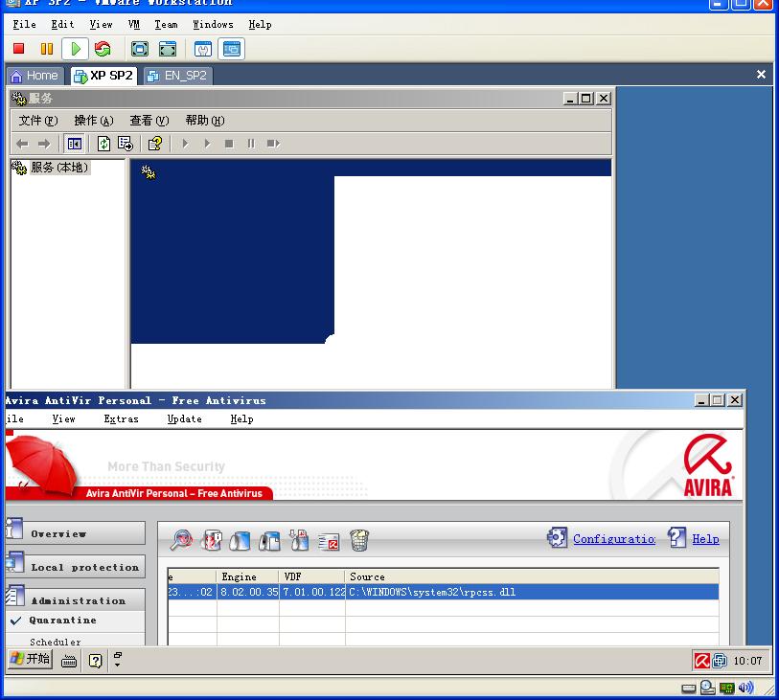Click the VDF column header
The height and width of the screenshot is (700, 779).
[x=312, y=576]
